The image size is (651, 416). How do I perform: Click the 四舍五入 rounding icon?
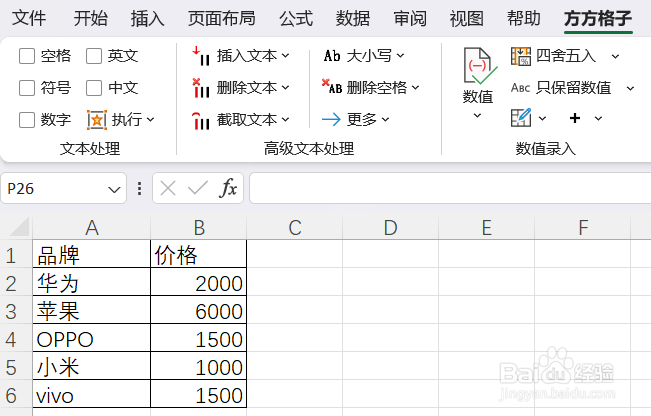click(x=521, y=56)
